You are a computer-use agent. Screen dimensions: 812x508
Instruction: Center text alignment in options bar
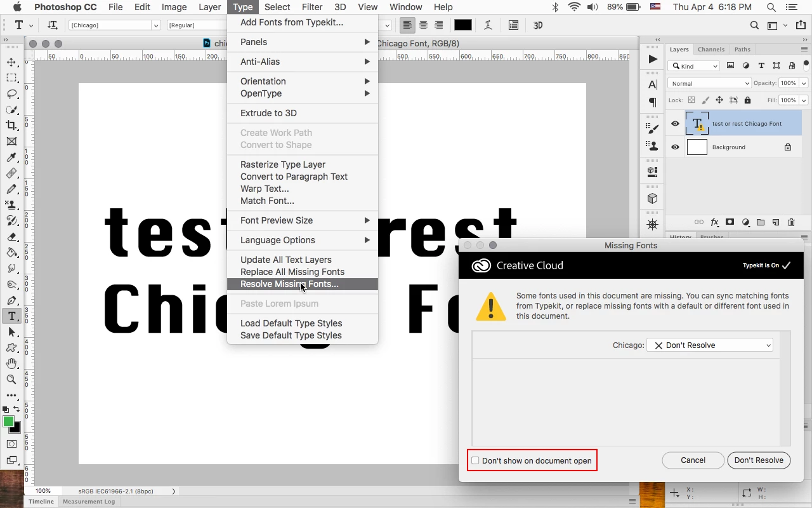coord(423,25)
